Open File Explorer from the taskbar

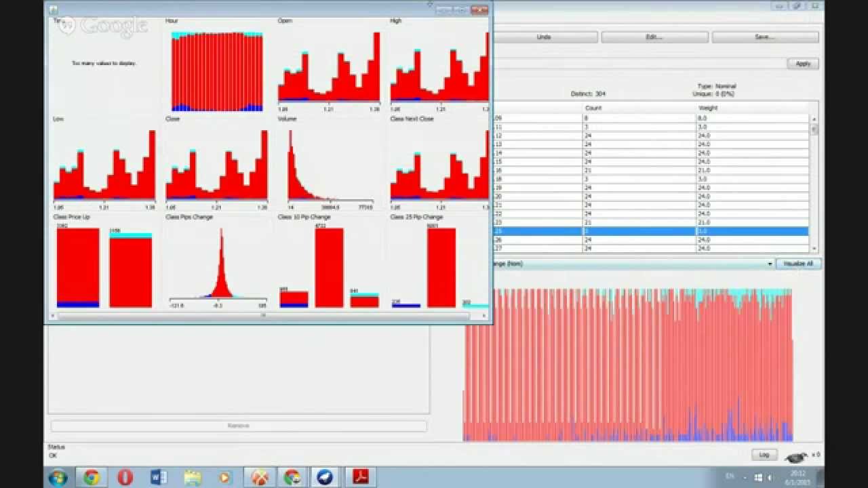click(x=192, y=477)
